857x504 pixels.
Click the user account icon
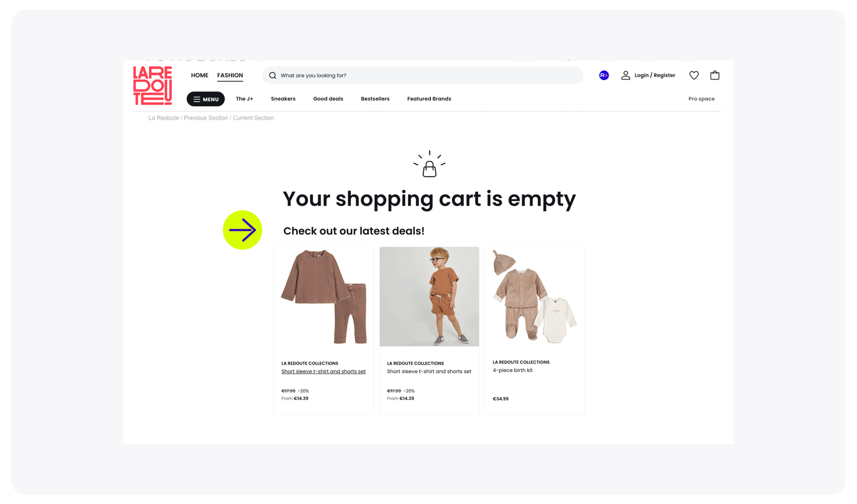tap(626, 75)
